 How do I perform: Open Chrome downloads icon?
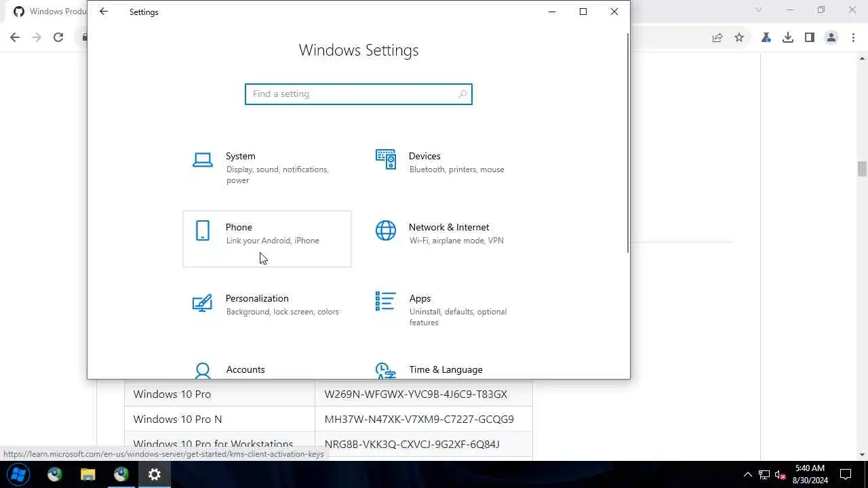pos(788,38)
